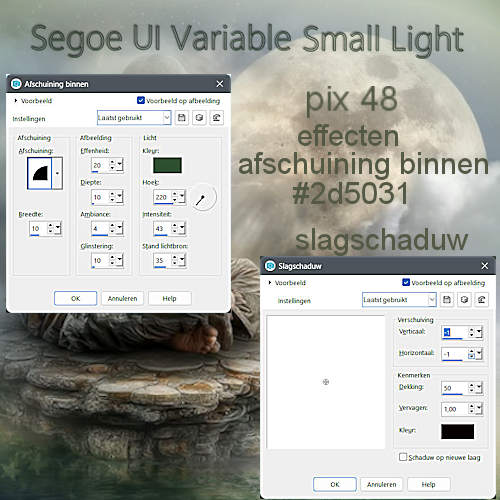
Task: Click Ambiance spinner arrows
Action: pos(112,228)
